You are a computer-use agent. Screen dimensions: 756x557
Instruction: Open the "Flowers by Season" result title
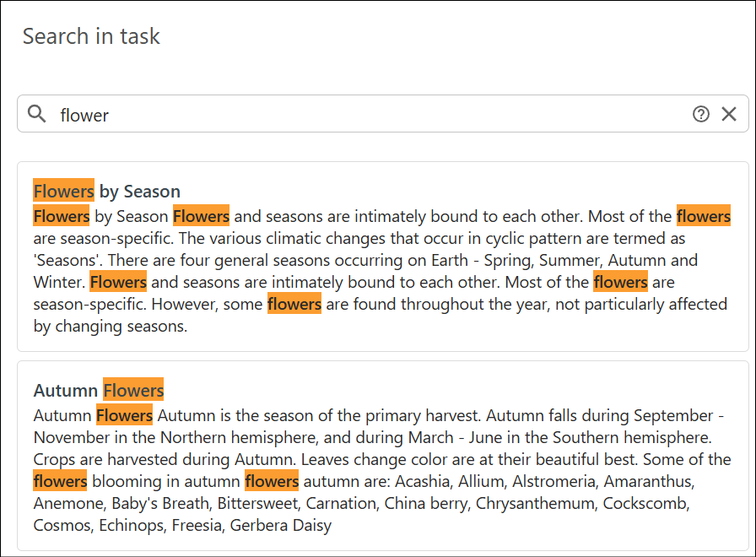[x=107, y=191]
